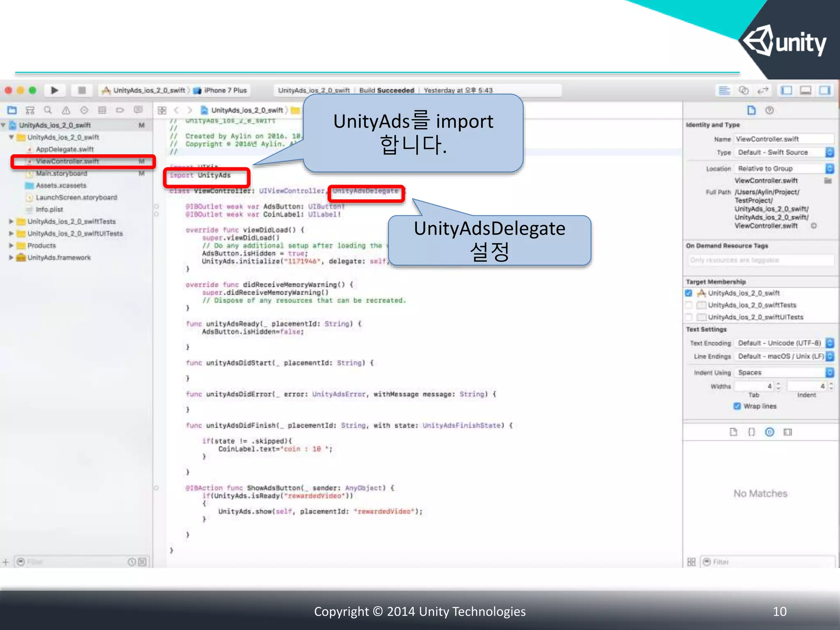Toggle the Debug area visibility
The width and height of the screenshot is (840, 630).
(x=806, y=90)
